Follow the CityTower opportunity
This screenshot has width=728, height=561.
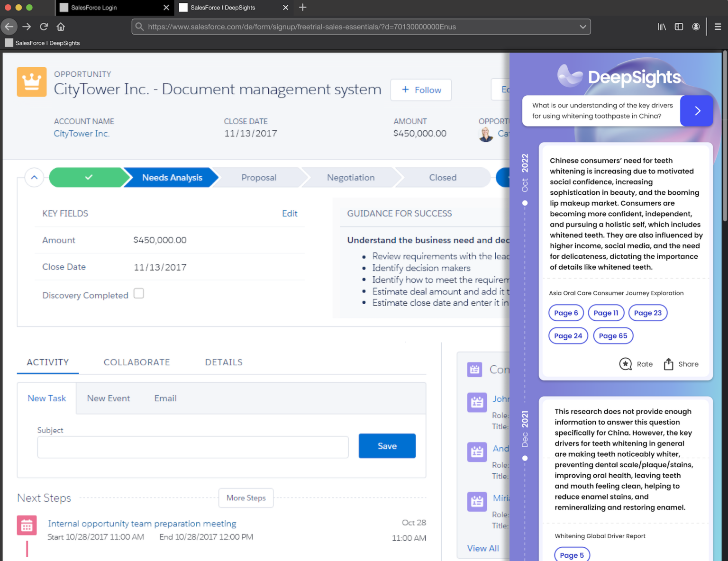[x=420, y=90]
